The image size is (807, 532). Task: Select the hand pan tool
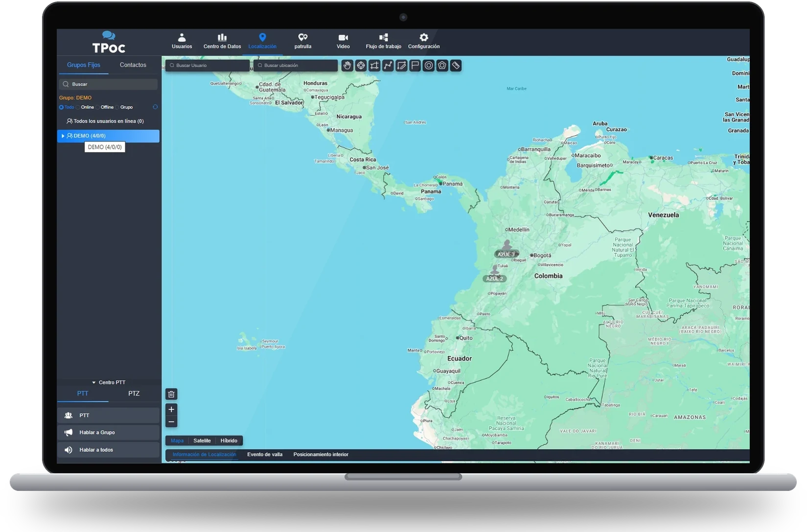click(x=347, y=66)
